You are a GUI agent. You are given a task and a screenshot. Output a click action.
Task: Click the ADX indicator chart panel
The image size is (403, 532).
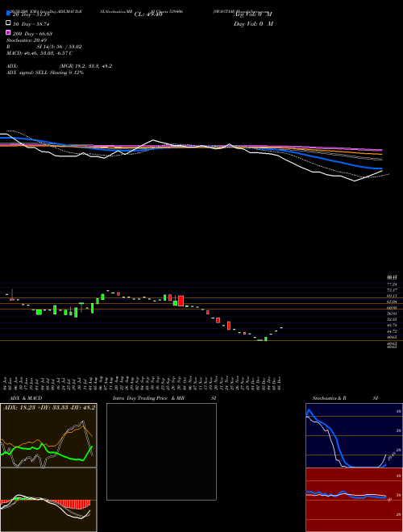[48, 435]
